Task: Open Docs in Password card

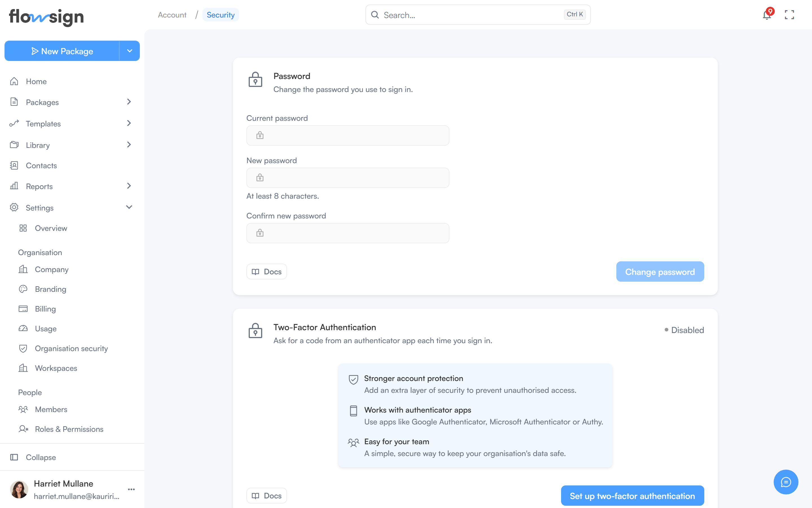Action: pos(266,271)
